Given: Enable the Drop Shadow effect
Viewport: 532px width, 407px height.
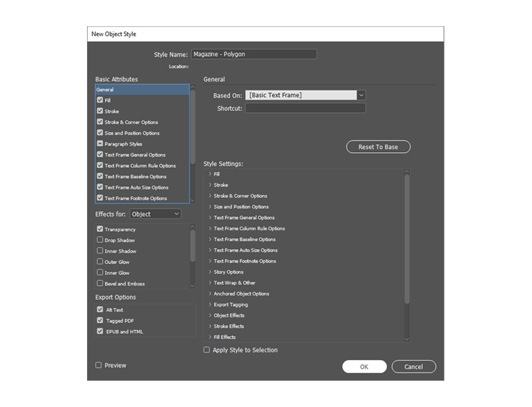Looking at the screenshot, I should tap(100, 240).
